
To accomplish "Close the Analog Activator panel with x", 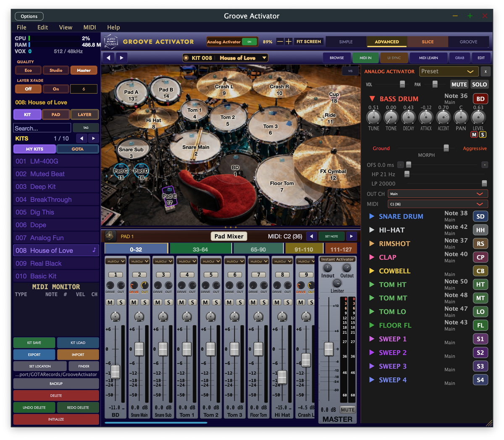I will tap(485, 71).
